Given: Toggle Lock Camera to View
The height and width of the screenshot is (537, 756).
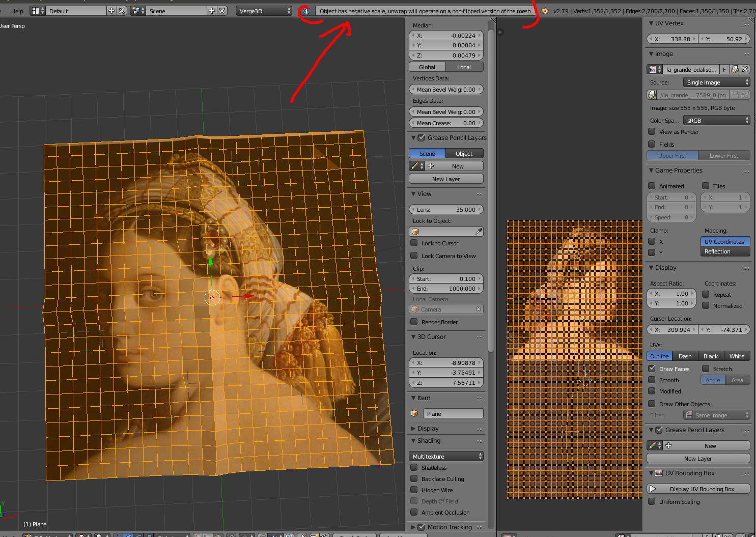Looking at the screenshot, I should pyautogui.click(x=414, y=256).
